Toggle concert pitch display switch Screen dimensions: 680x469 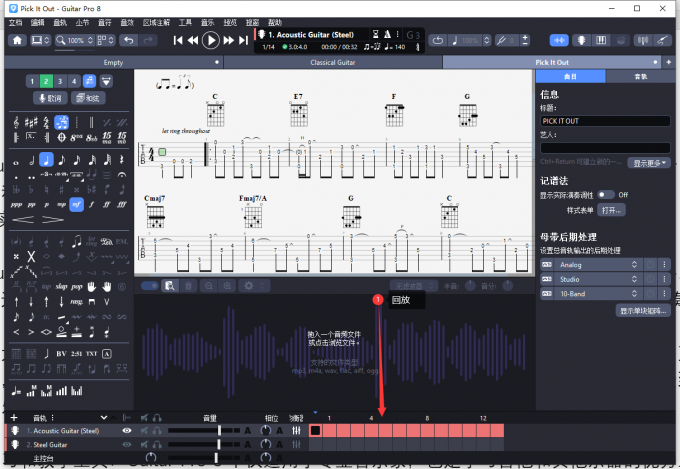[606, 194]
